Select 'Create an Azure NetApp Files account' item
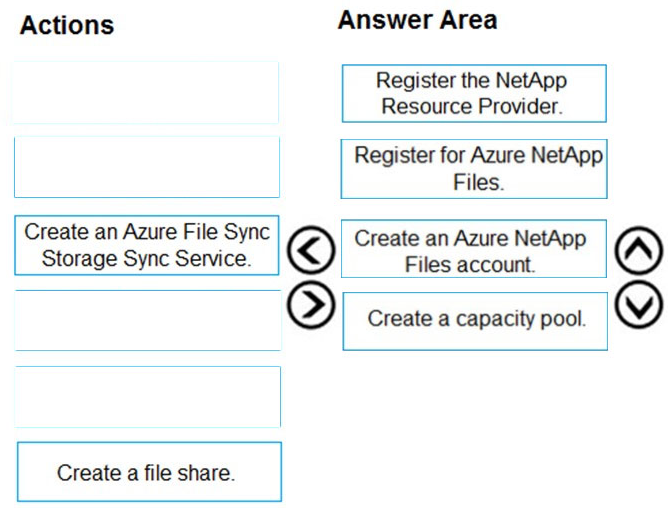 [474, 249]
